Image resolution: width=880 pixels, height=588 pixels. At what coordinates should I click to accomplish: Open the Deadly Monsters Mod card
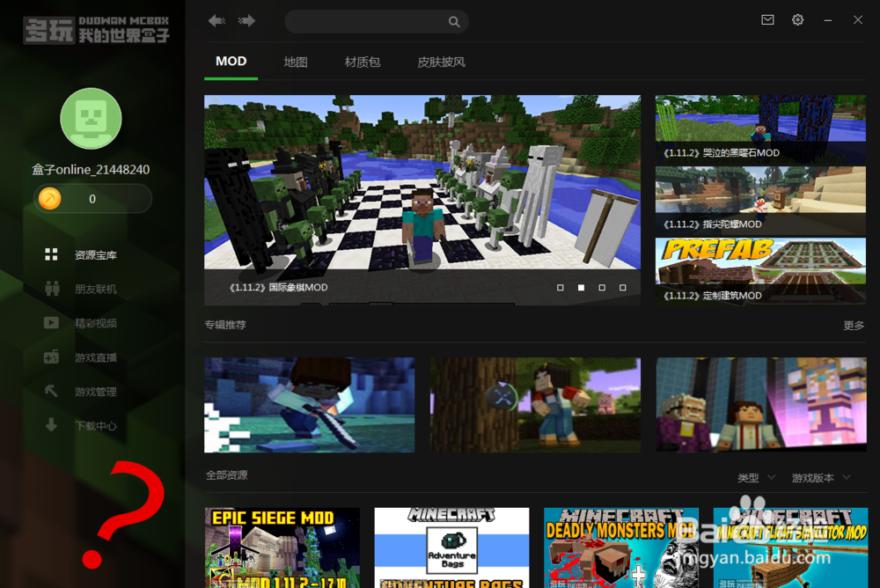point(621,548)
